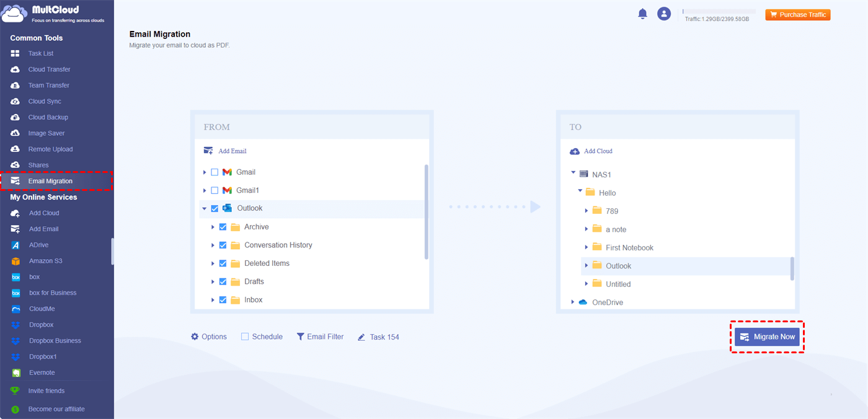Select the Untitled folder in TO panel
868x419 pixels.
[618, 284]
